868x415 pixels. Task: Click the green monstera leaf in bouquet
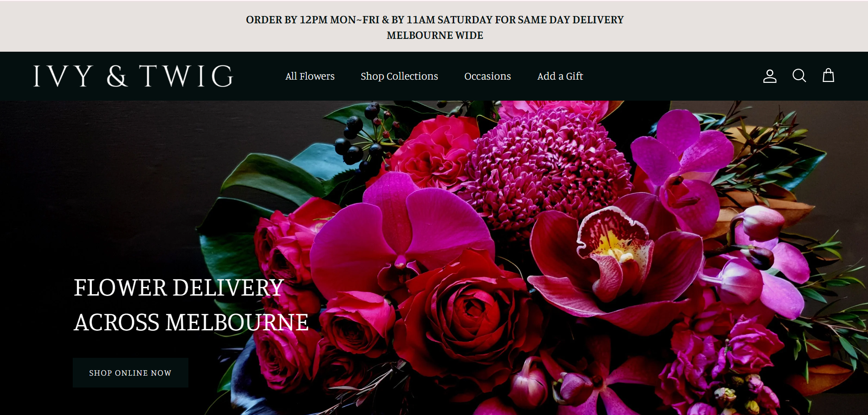point(270,178)
